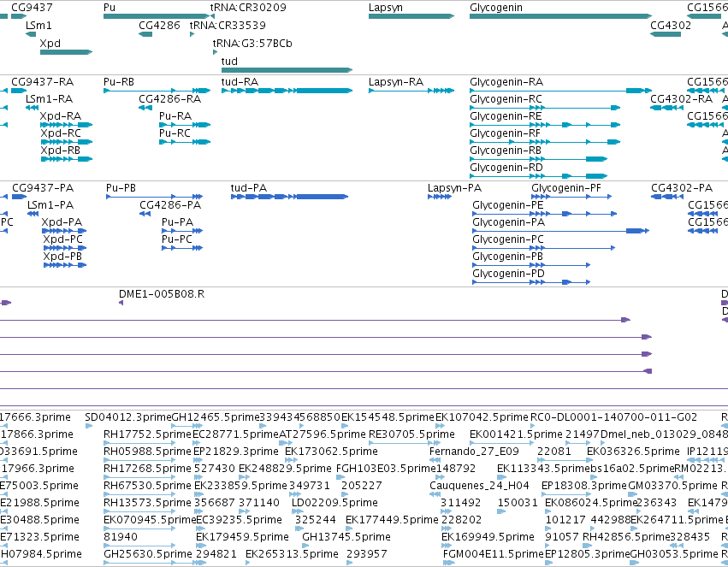Click the SD04012.3prime EST label
Screen dimensions: 728x567
click(x=128, y=417)
